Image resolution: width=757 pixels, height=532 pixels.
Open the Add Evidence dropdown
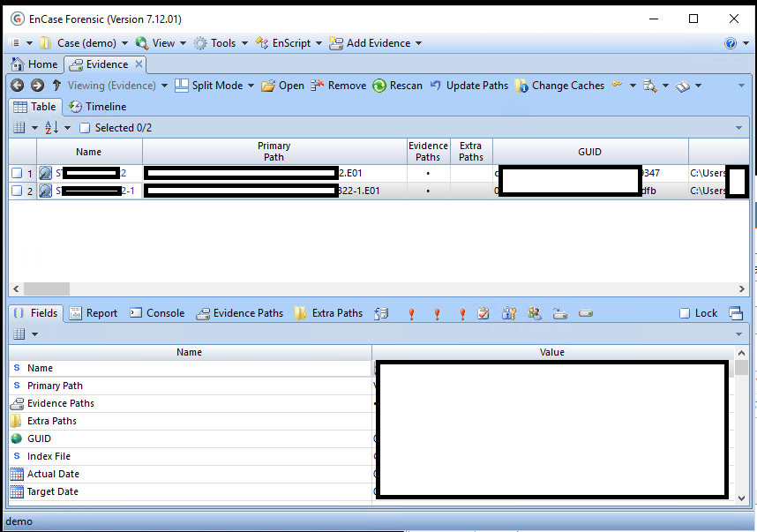pyautogui.click(x=418, y=43)
